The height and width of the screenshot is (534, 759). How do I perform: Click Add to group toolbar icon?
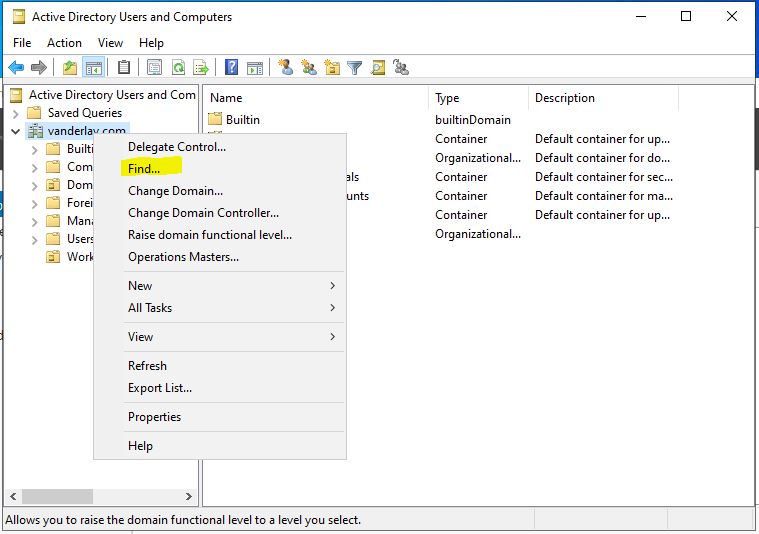[401, 67]
